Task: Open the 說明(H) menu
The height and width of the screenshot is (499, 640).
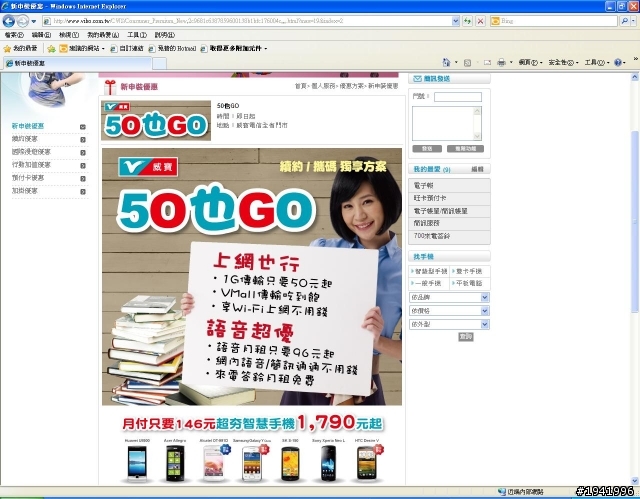Action: [x=164, y=35]
